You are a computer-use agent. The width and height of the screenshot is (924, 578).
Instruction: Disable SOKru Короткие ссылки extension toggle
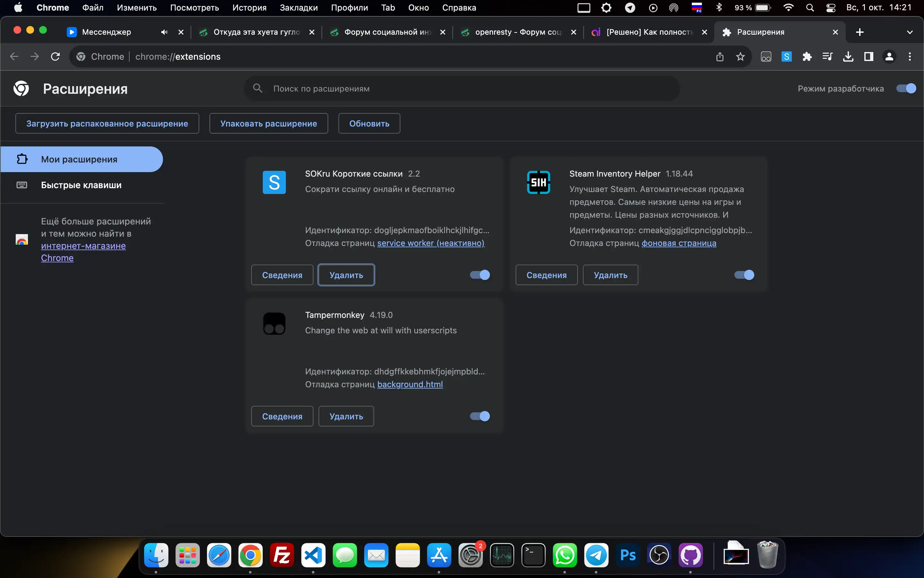[480, 275]
